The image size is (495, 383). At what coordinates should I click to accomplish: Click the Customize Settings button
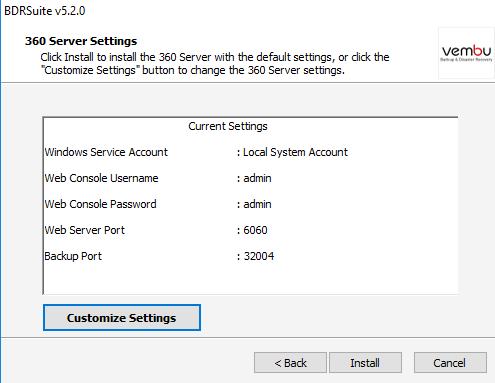[122, 317]
